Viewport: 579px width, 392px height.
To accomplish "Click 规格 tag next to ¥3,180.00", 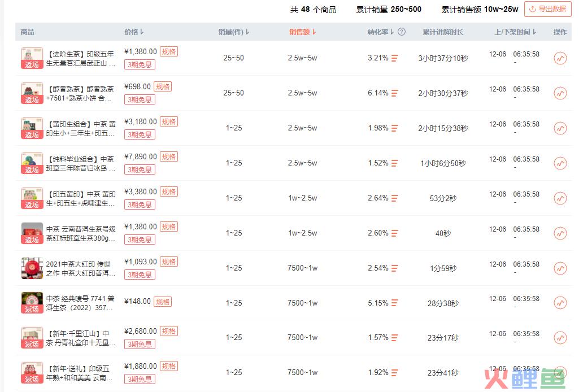I will 169,122.
